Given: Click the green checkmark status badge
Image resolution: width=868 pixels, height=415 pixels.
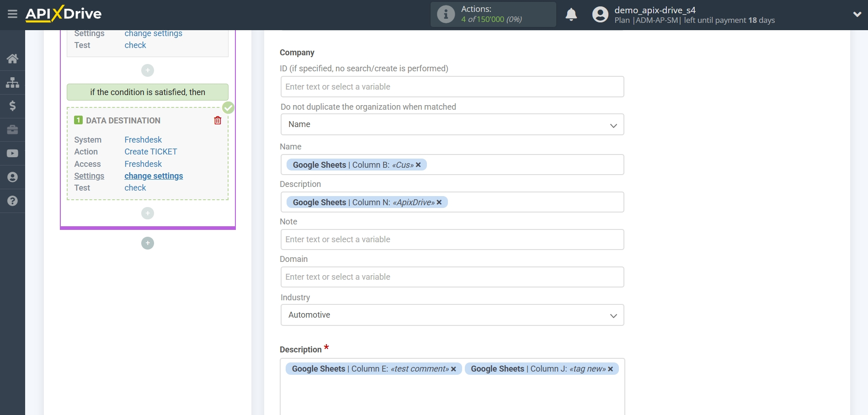Looking at the screenshot, I should tap(228, 108).
